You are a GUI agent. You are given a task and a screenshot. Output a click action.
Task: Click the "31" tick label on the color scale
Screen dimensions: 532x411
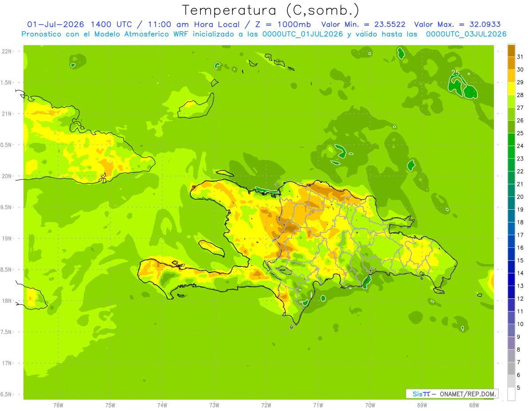pyautogui.click(x=520, y=57)
